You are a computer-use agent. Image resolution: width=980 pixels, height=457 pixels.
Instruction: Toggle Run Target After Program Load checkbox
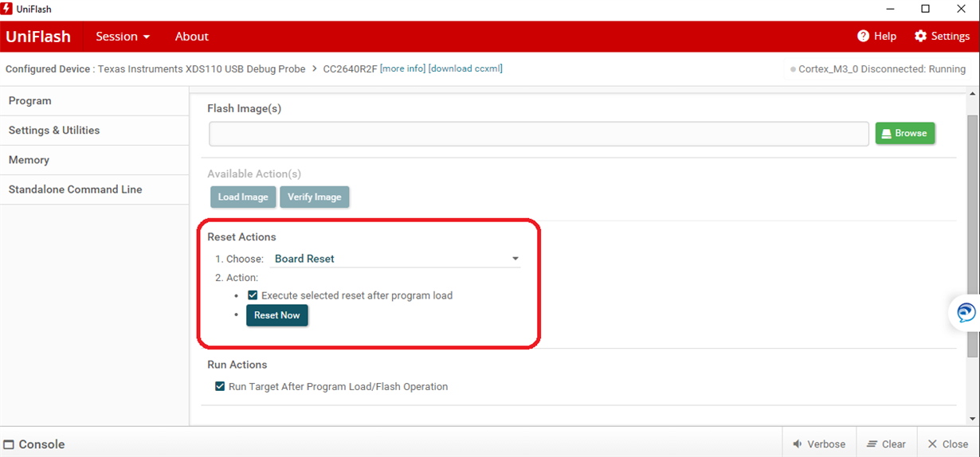tap(220, 387)
